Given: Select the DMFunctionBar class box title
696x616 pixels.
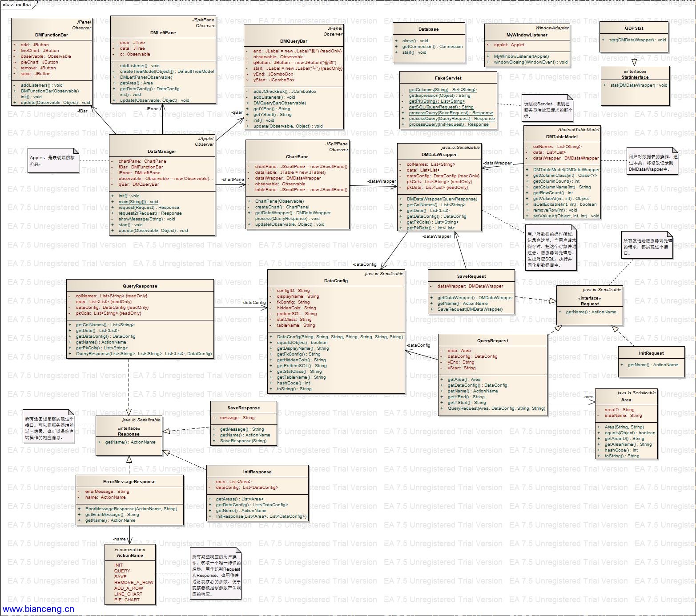Looking at the screenshot, I should pyautogui.click(x=52, y=35).
